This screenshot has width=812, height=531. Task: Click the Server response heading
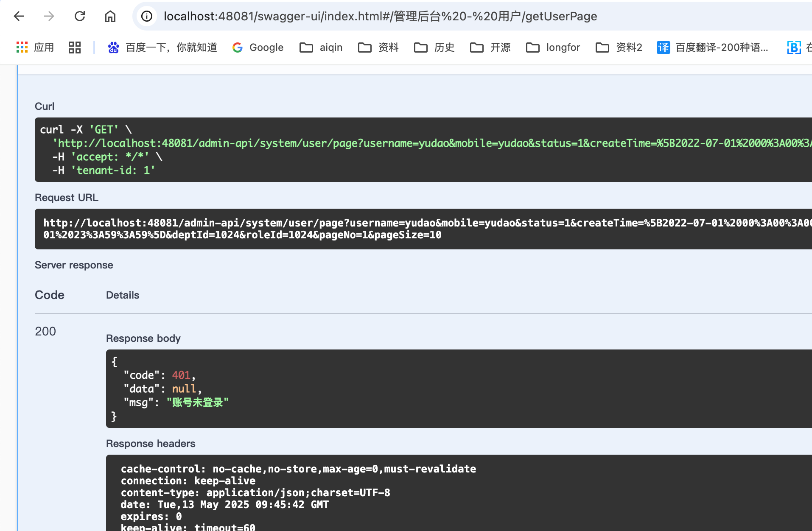pyautogui.click(x=74, y=265)
